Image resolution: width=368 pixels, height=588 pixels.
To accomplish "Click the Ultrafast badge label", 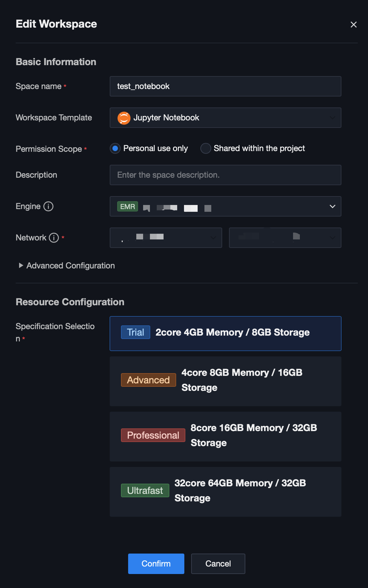I will pyautogui.click(x=145, y=490).
